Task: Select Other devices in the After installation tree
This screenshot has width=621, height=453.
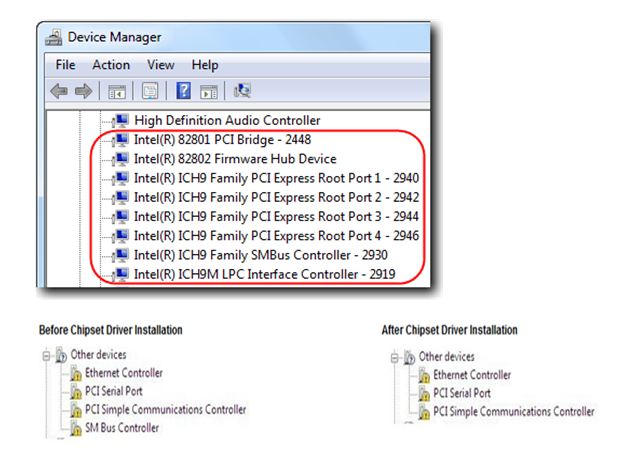Action: click(446, 356)
